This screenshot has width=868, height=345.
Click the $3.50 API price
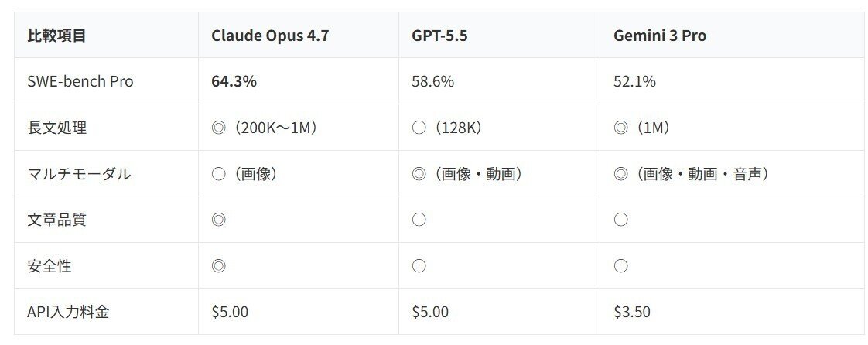tap(632, 312)
